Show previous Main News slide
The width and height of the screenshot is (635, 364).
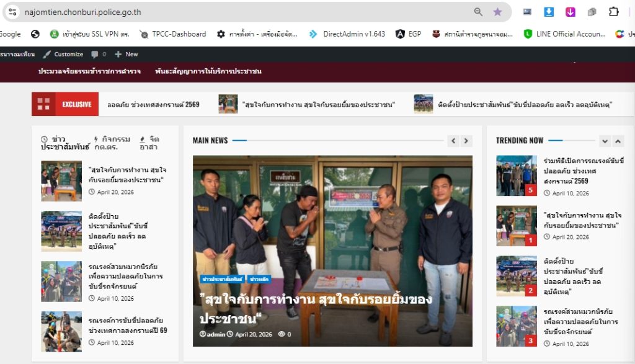pyautogui.click(x=453, y=141)
